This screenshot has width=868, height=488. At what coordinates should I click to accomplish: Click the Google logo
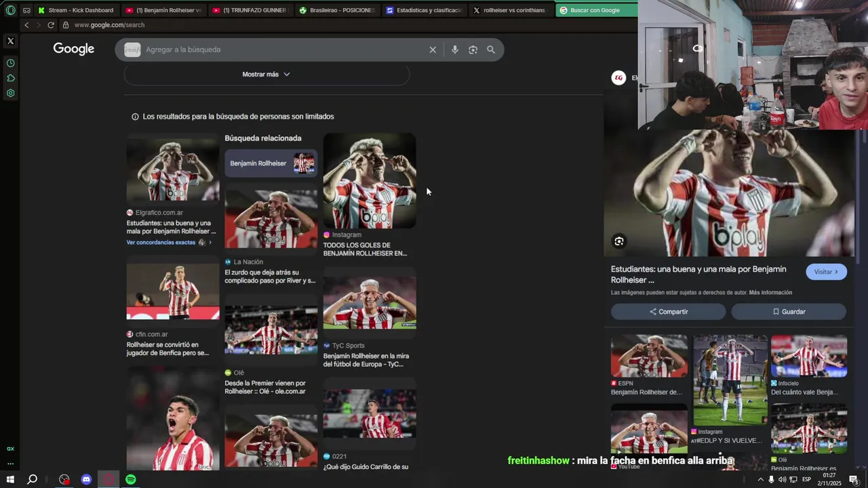point(74,49)
